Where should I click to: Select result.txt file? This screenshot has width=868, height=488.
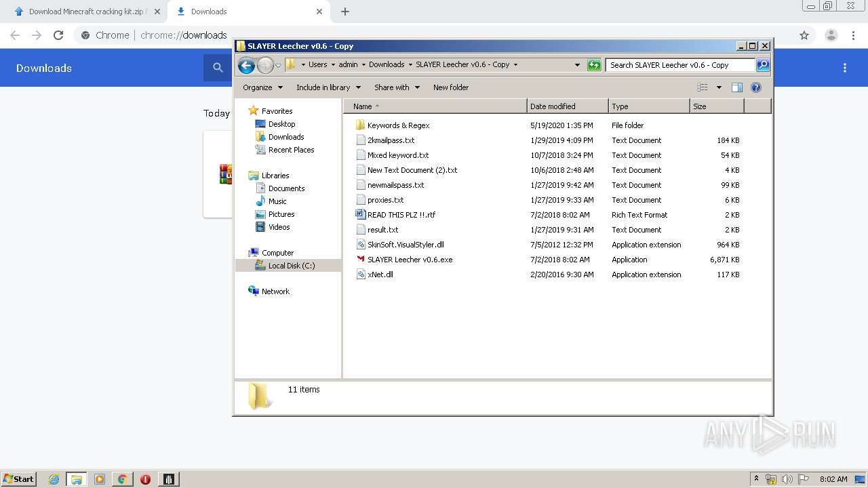[382, 230]
